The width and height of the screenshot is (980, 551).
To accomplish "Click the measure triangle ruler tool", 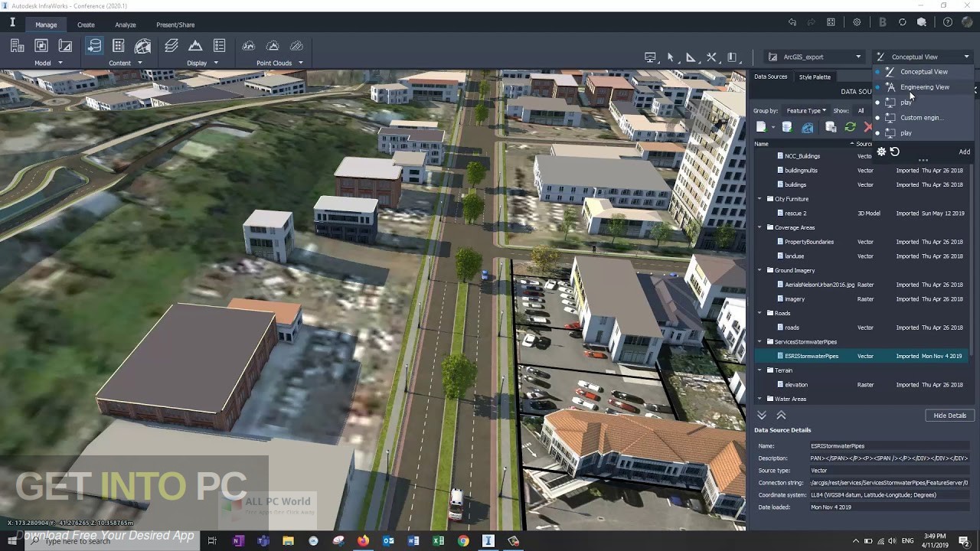I will click(691, 57).
